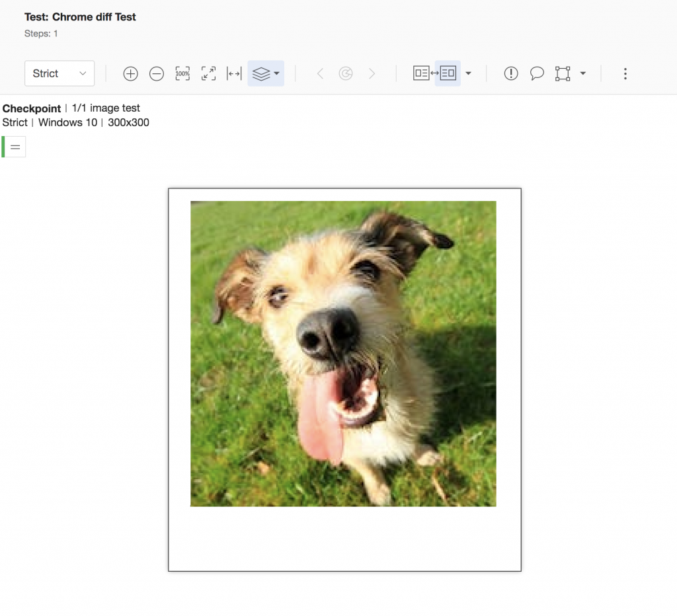
Task: Switch to baseline image view
Action: click(x=421, y=73)
